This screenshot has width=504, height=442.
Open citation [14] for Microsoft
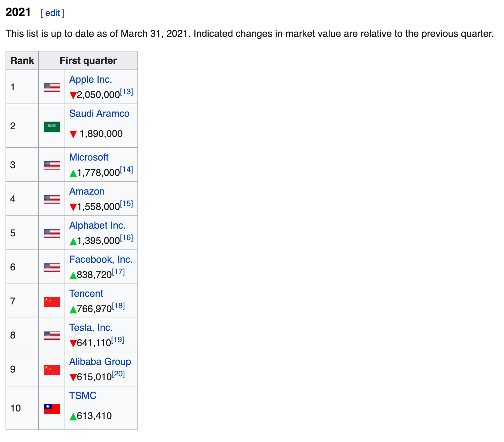[x=126, y=170]
